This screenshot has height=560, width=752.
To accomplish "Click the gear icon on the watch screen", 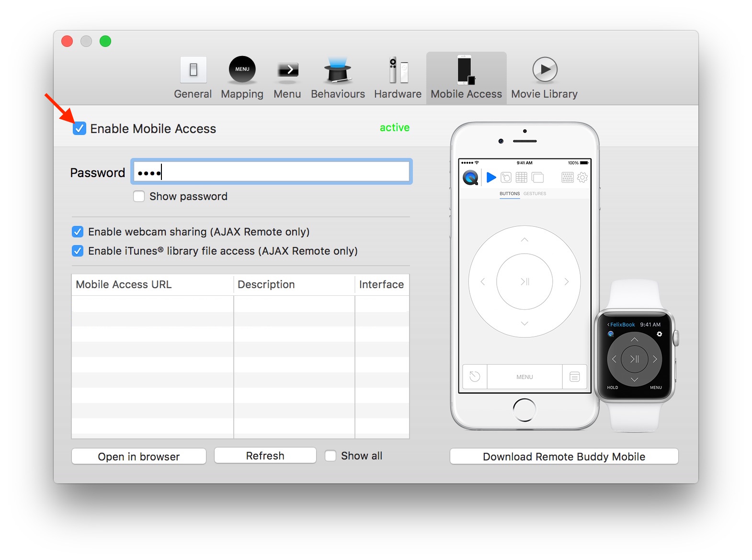I will [659, 334].
